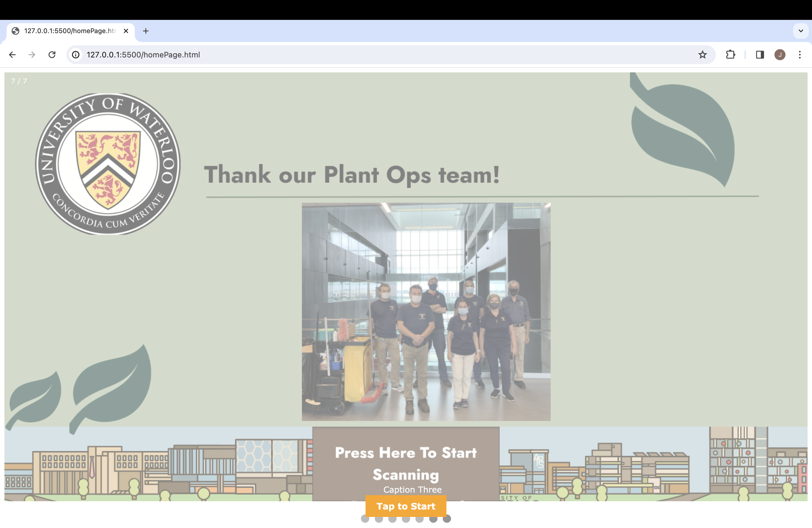The width and height of the screenshot is (812, 528).
Task: Click the browser back arrow
Action: coord(12,55)
